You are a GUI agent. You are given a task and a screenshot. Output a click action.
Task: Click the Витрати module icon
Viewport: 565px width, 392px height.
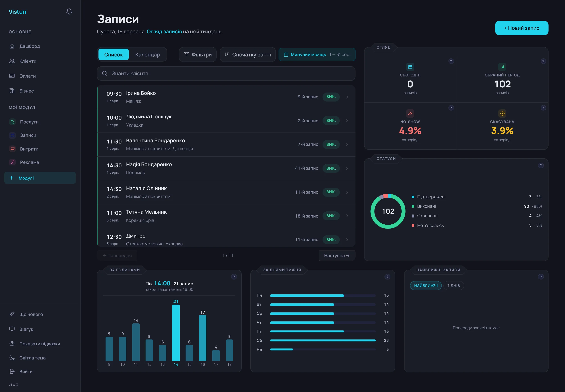point(13,149)
